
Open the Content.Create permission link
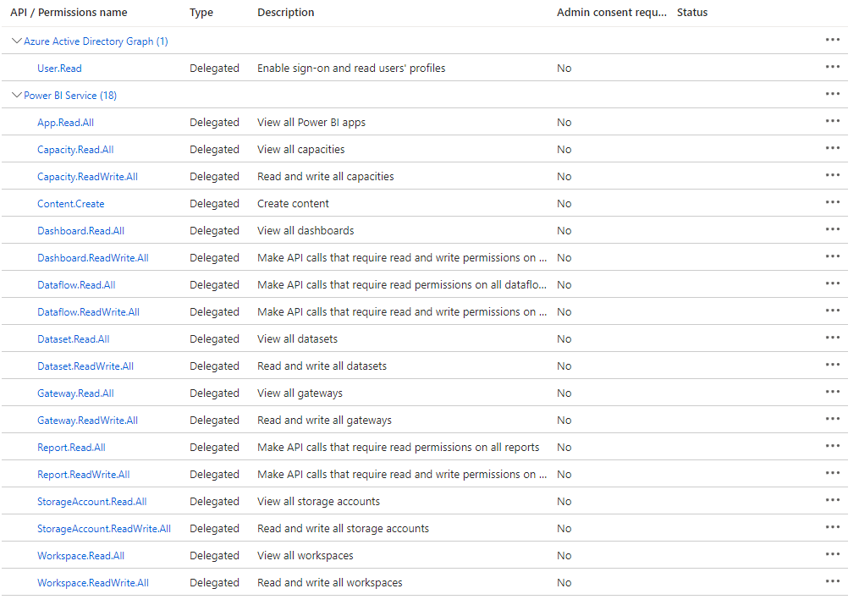point(71,204)
